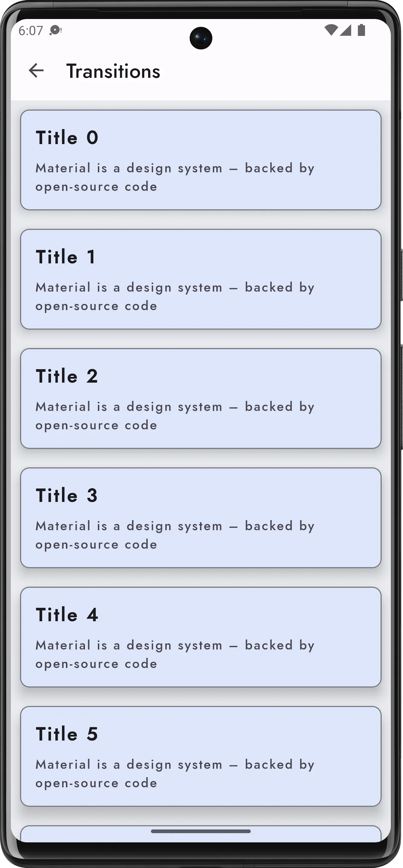Tap the battery status icon
Image resolution: width=403 pixels, height=868 pixels.
361,30
